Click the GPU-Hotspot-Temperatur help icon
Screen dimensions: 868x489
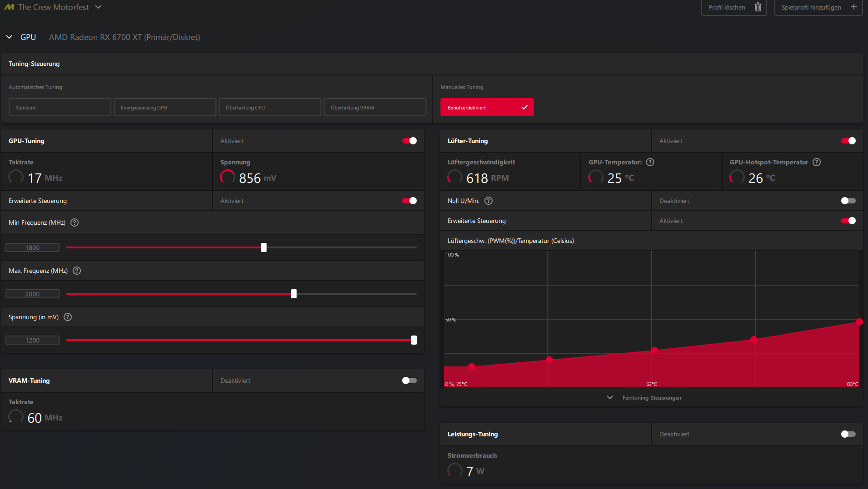[x=817, y=162]
